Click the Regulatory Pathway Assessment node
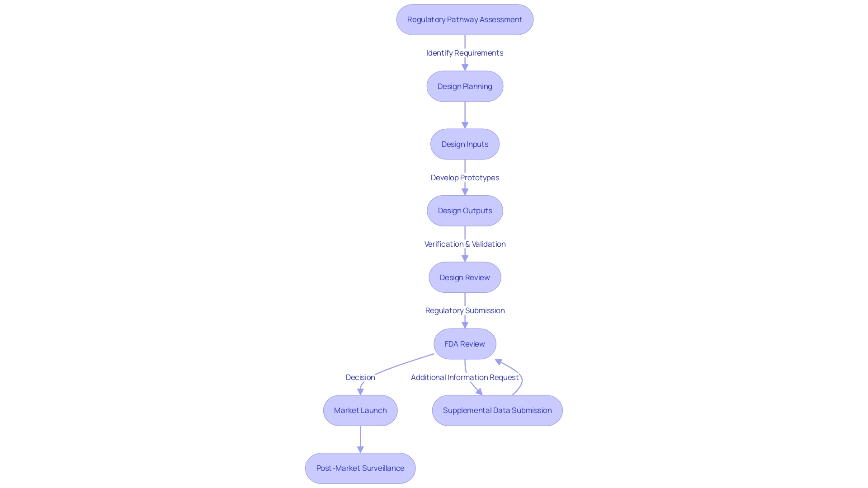The width and height of the screenshot is (868, 488). (x=465, y=20)
